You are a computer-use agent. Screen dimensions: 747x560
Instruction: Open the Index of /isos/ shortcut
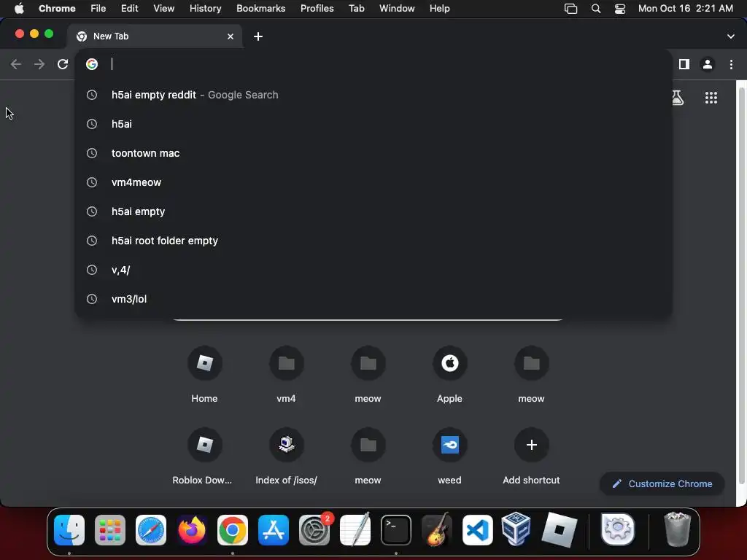pyautogui.click(x=286, y=445)
